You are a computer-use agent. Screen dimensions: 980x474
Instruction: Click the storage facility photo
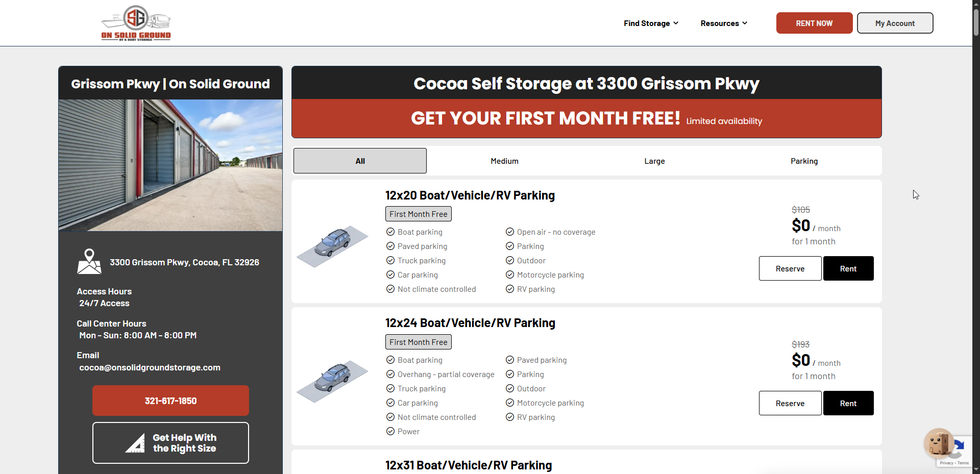click(170, 165)
